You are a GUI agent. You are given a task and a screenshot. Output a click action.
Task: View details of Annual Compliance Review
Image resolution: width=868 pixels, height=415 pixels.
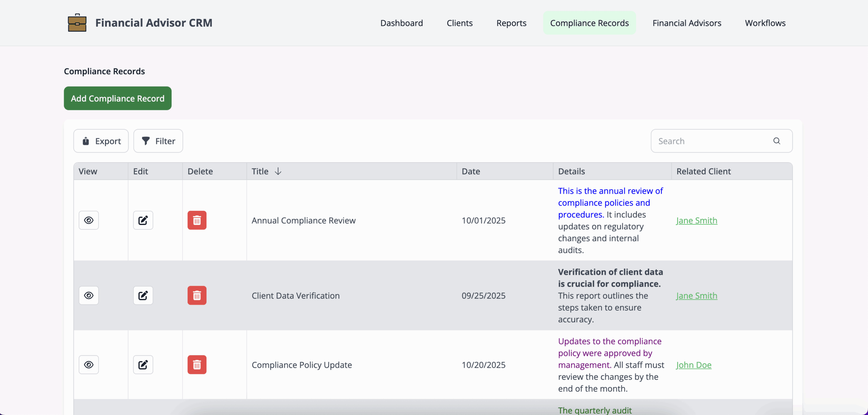click(x=88, y=220)
